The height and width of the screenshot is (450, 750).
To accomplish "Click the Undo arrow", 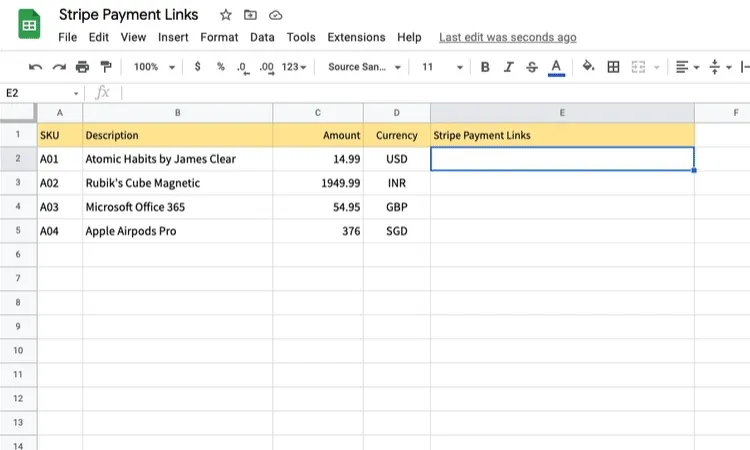I will pyautogui.click(x=35, y=67).
